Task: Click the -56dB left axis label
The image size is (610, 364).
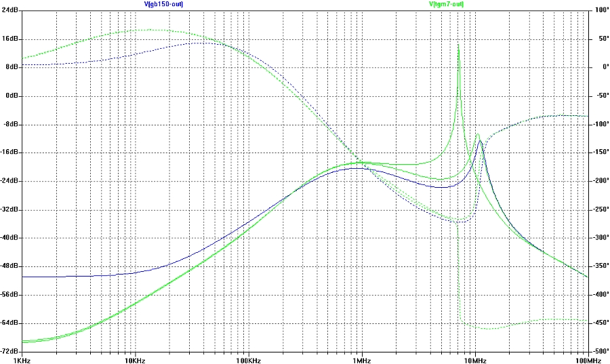Action: 9,295
